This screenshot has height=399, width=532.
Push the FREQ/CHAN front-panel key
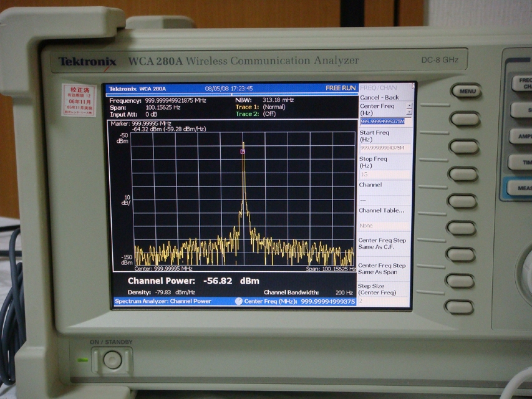(x=523, y=84)
